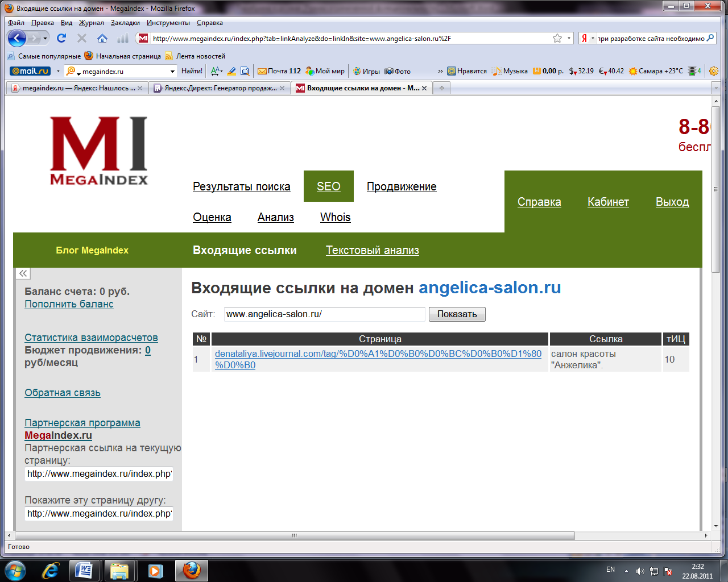Click the Нравится toolbar button

coord(467,71)
